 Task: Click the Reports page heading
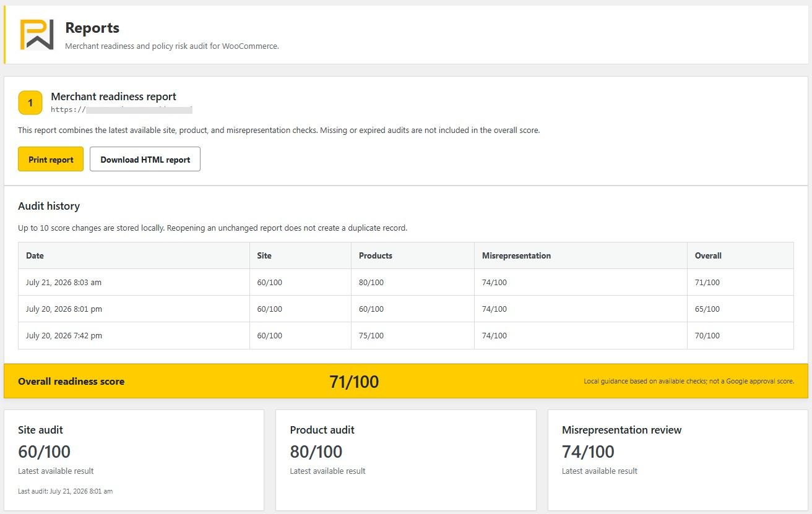click(92, 28)
